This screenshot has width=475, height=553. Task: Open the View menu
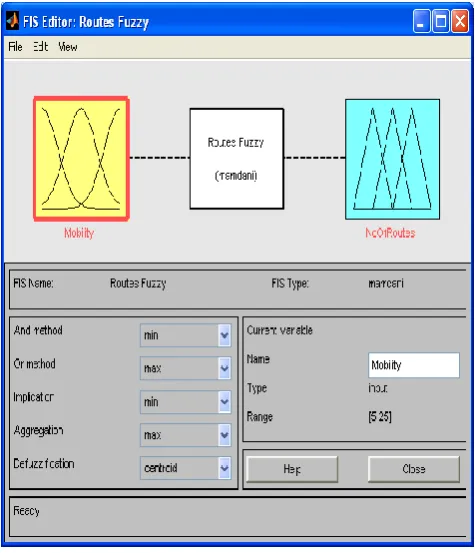(x=68, y=47)
